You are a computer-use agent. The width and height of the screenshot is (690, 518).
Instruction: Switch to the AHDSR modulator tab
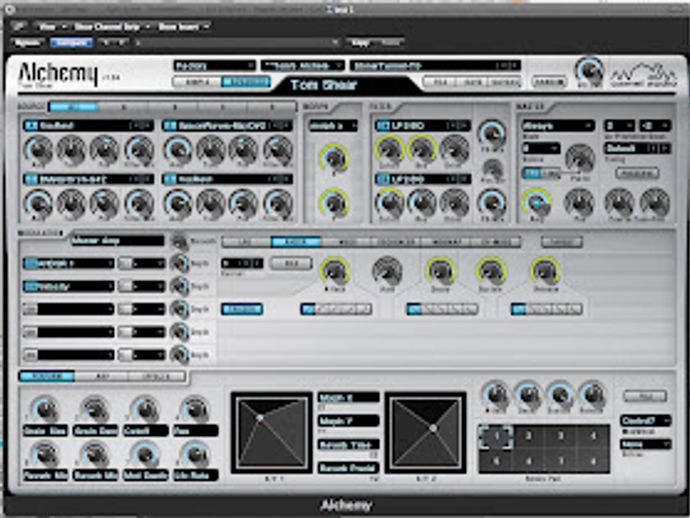[x=295, y=241]
